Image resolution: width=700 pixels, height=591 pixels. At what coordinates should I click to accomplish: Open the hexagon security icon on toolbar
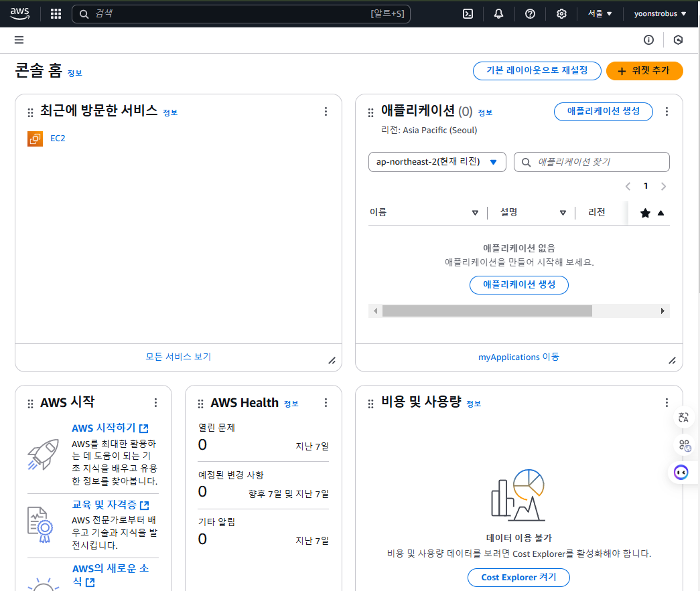point(678,39)
